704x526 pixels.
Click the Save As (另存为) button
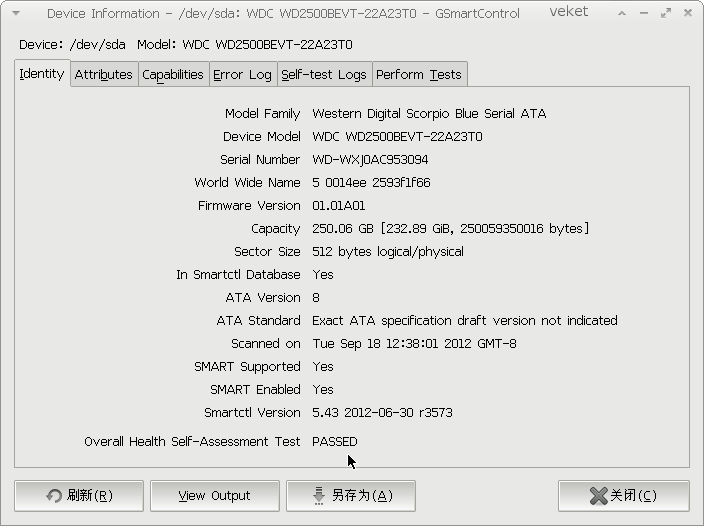point(351,495)
